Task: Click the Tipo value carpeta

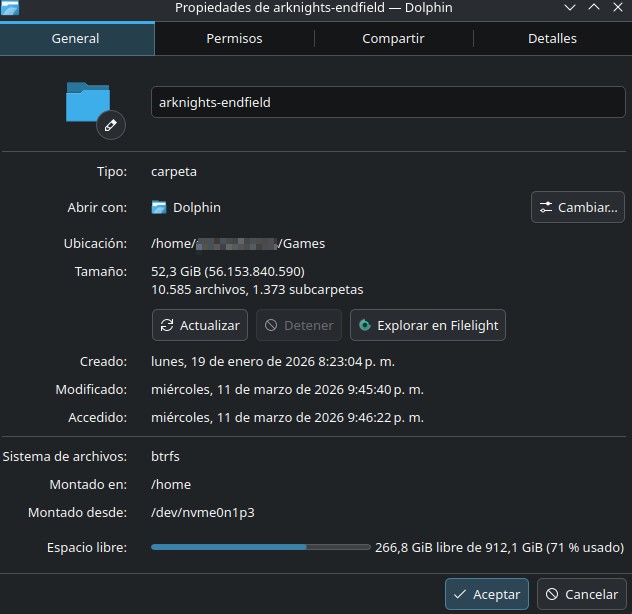Action: (x=174, y=172)
